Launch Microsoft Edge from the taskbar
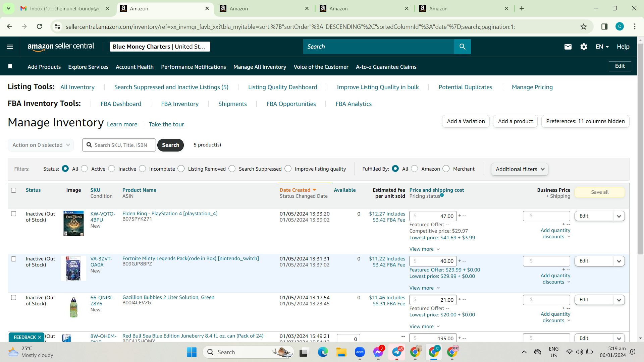This screenshot has width=644, height=362. pyautogui.click(x=323, y=352)
